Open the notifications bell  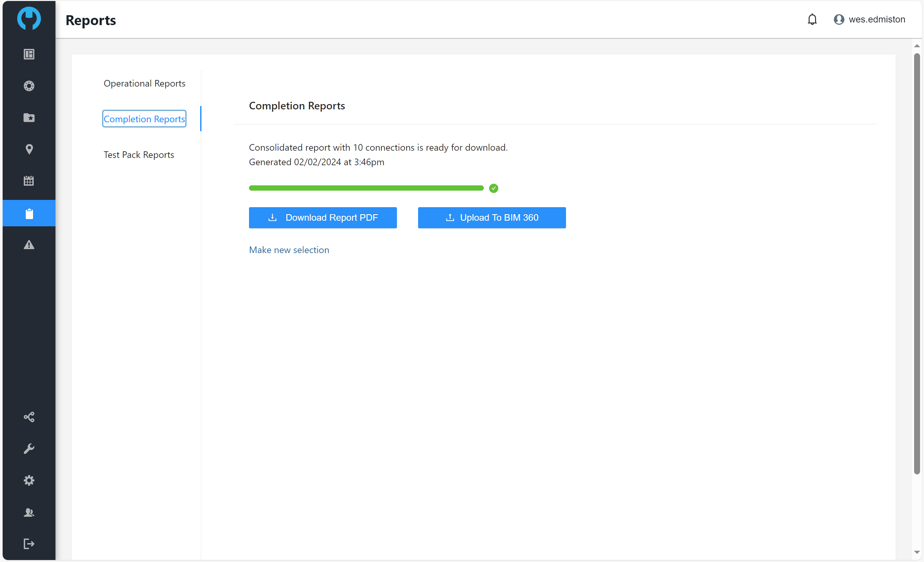point(812,19)
